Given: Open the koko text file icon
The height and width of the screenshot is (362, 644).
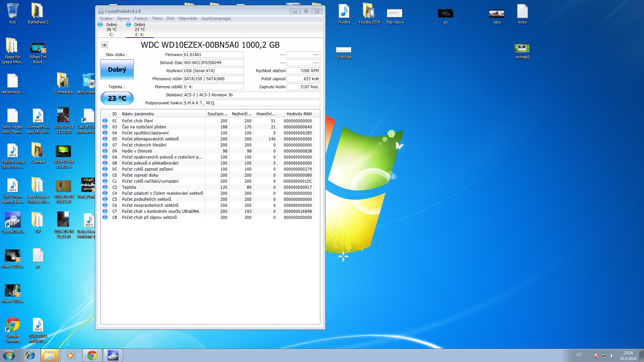Looking at the screenshot, I should click(522, 13).
